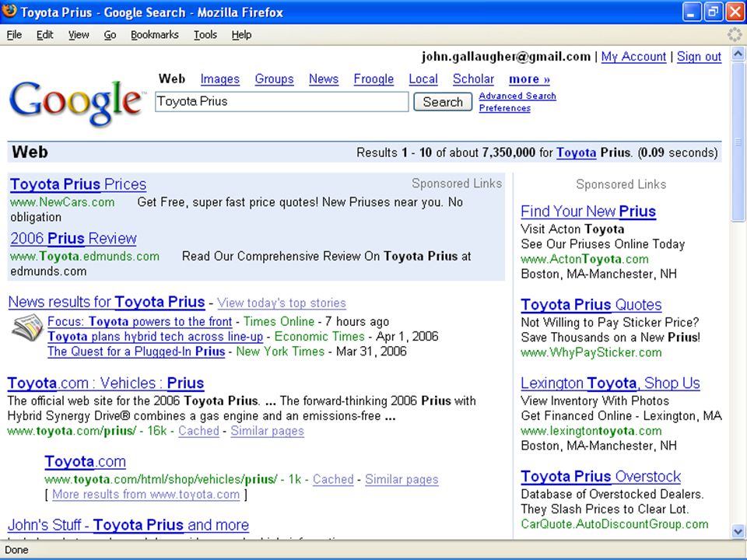Expand the 'more »' search options
The width and height of the screenshot is (747, 560).
tap(529, 79)
